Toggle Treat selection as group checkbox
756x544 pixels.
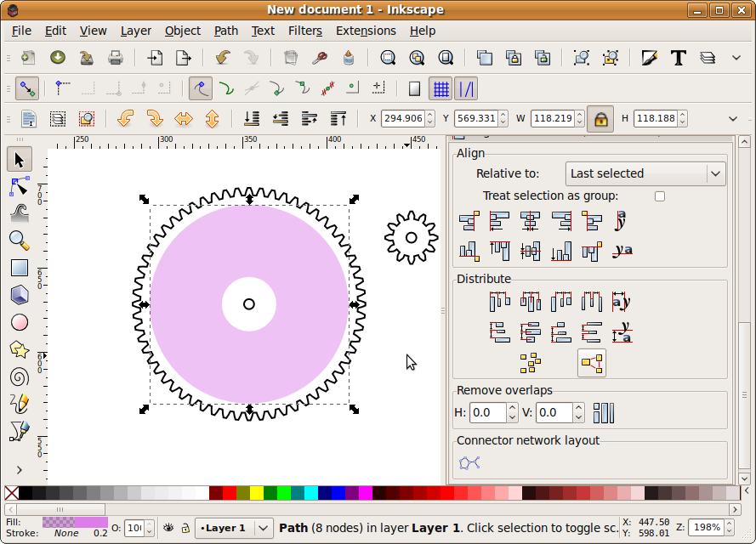point(660,196)
